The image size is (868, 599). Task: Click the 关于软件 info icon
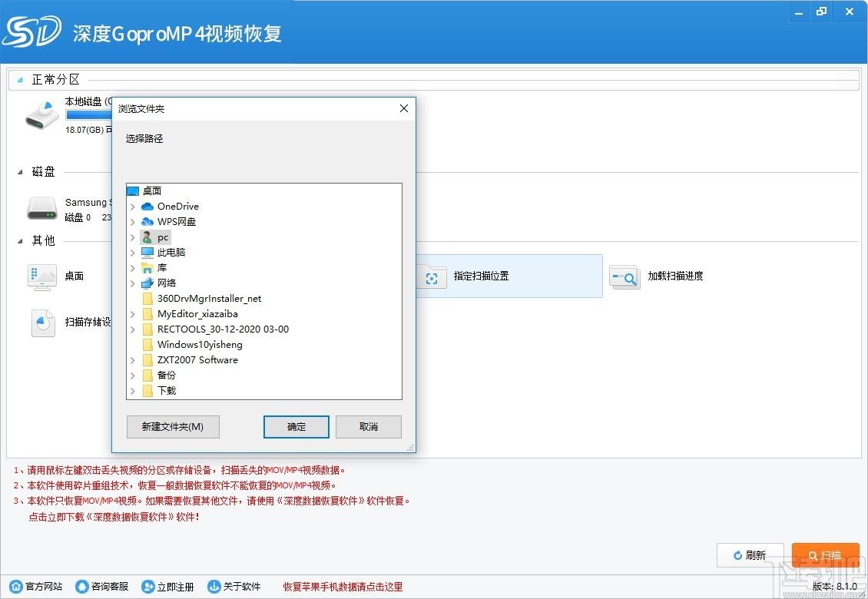pos(214,587)
